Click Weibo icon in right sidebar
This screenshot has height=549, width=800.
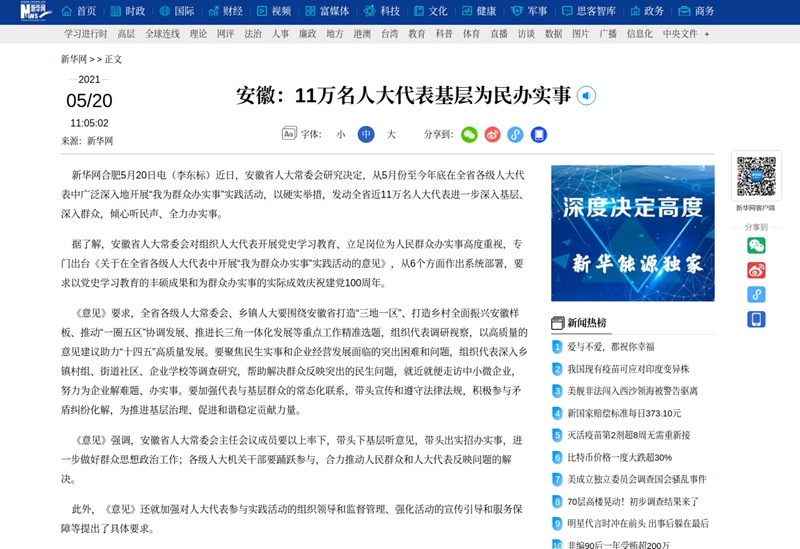click(756, 270)
